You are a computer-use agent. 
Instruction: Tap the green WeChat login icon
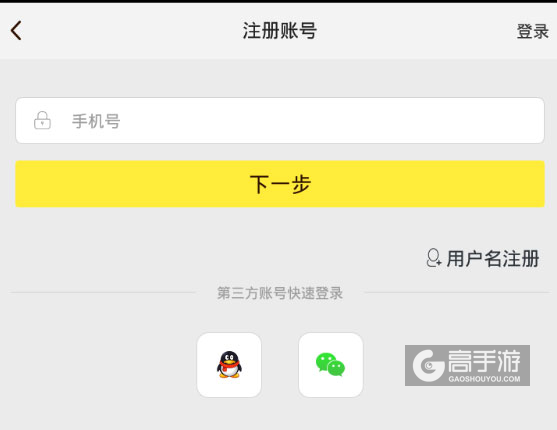[330, 364]
